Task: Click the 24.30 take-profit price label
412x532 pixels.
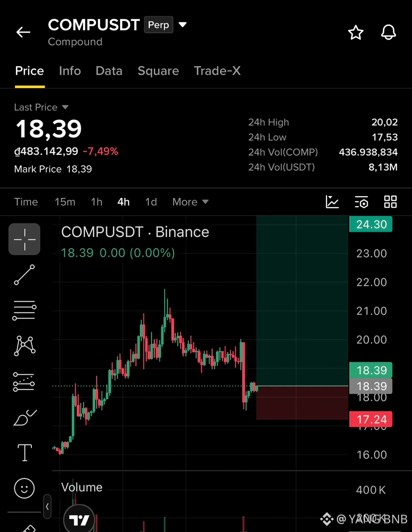Action: coord(371,224)
